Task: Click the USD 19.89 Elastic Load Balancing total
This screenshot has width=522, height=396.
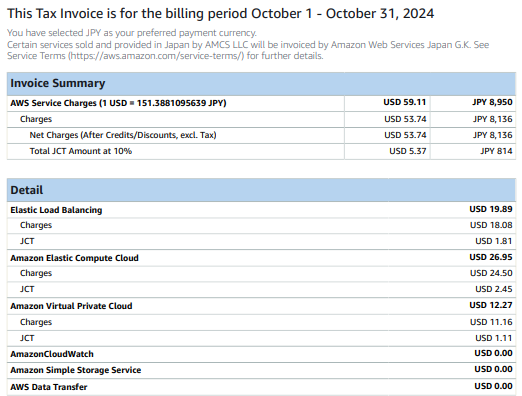Action: click(491, 209)
